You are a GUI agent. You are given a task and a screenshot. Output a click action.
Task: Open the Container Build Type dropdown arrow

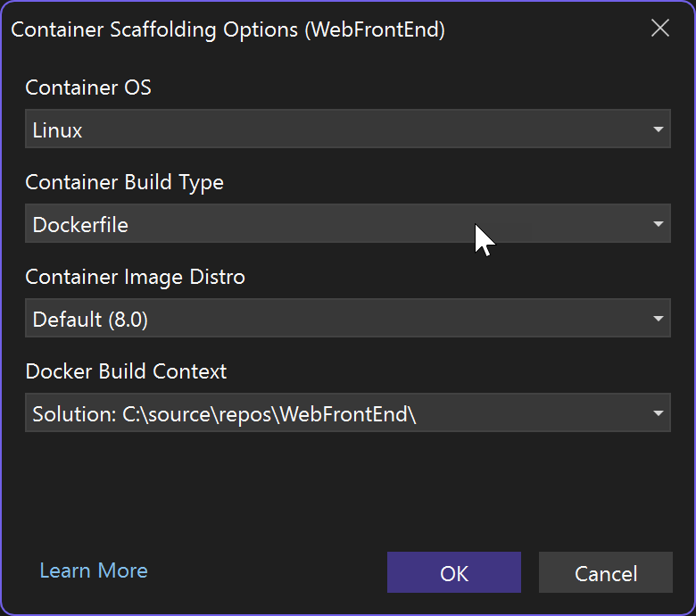point(658,224)
